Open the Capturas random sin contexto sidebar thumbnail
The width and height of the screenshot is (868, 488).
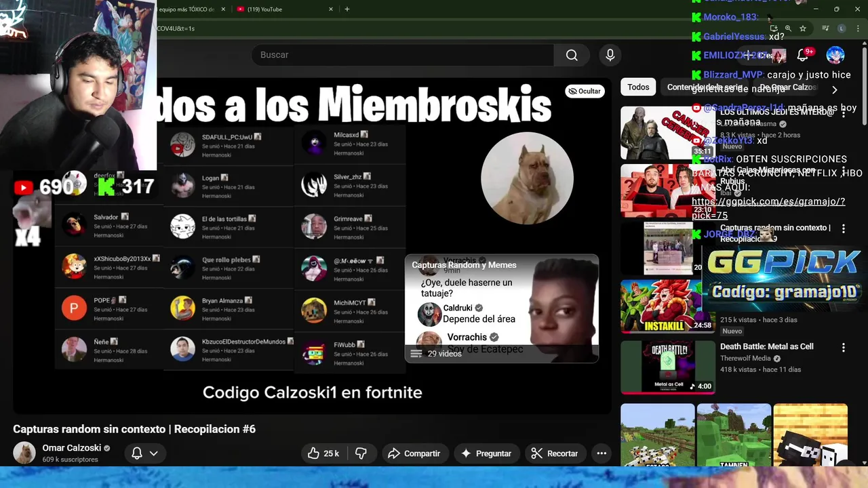(x=668, y=248)
